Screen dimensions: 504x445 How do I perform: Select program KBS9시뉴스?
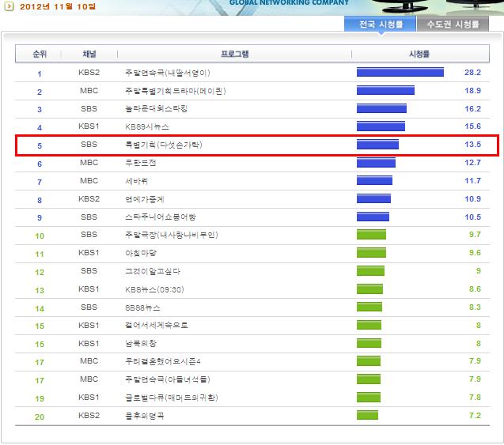click(147, 126)
